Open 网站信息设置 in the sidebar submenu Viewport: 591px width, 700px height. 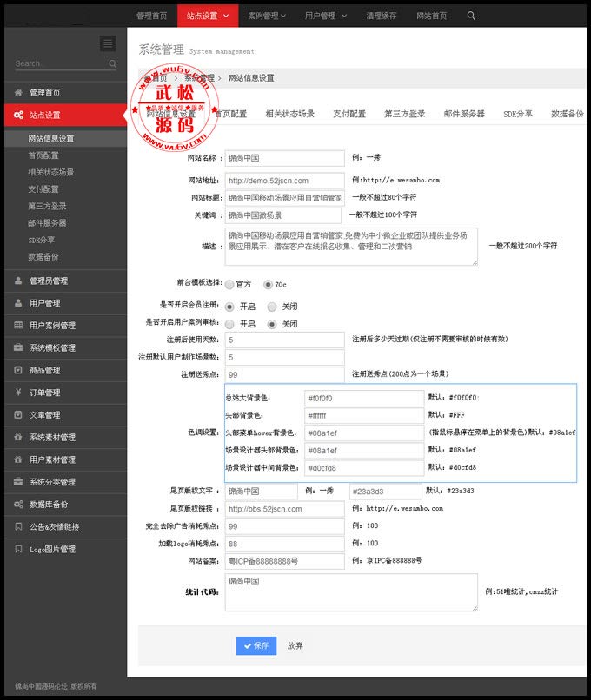click(51, 138)
